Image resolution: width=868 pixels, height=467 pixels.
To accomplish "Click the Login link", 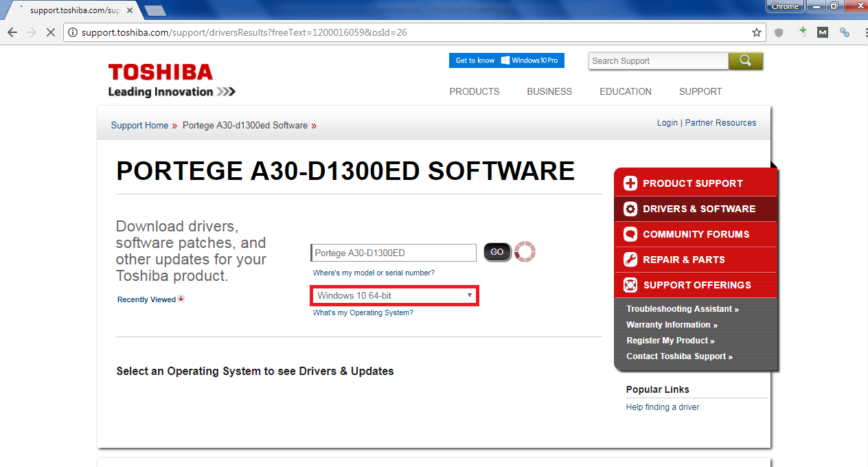I will click(667, 123).
